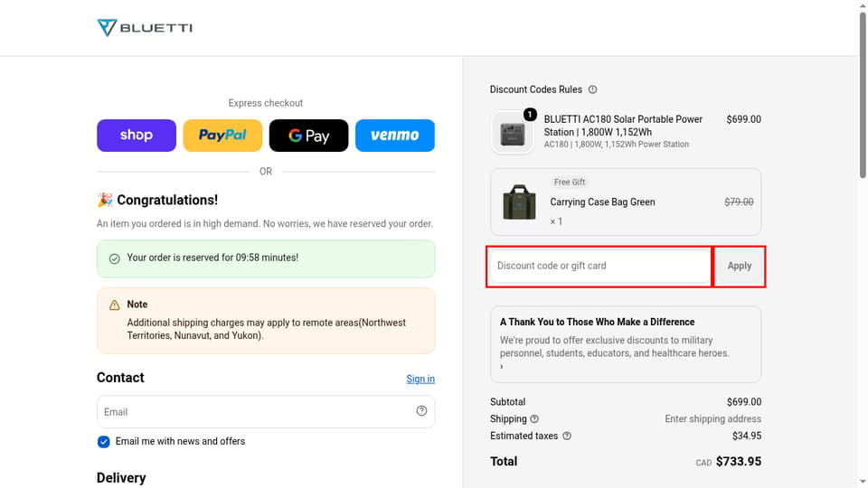The width and height of the screenshot is (868, 488).
Task: Click the struck-through $79.00 price
Action: tap(739, 202)
